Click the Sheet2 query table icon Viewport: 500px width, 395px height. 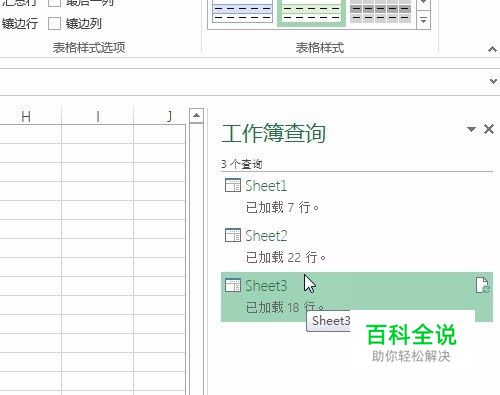click(x=233, y=235)
